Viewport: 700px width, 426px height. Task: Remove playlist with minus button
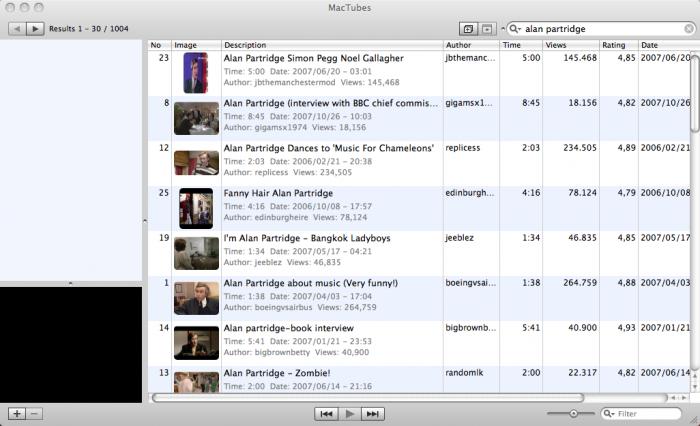pyautogui.click(x=34, y=413)
